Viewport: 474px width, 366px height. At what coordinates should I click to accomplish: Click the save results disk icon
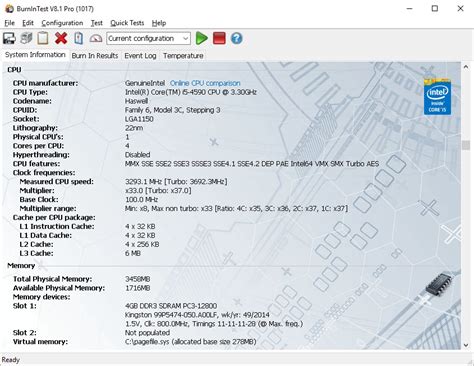9,38
